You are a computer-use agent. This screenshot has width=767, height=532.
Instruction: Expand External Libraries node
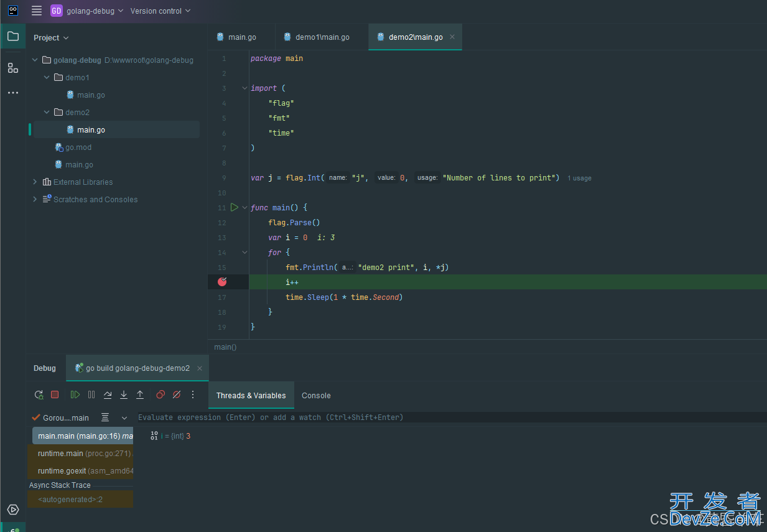click(x=35, y=182)
